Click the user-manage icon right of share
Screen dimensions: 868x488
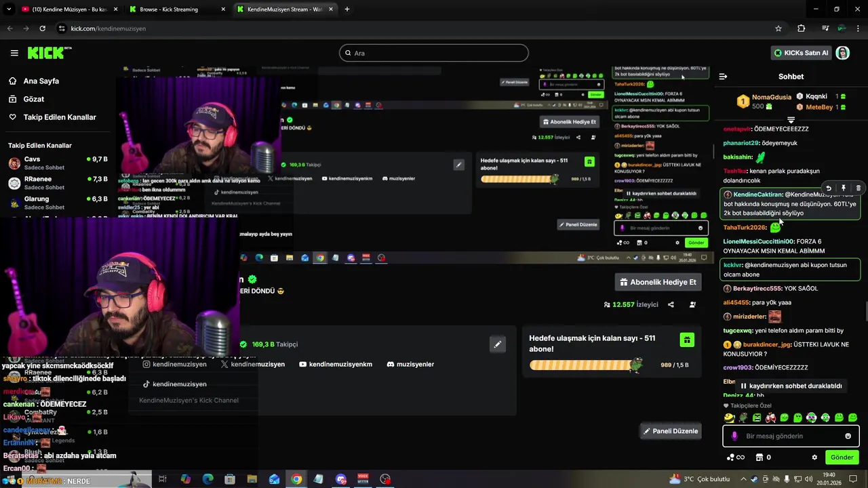(692, 304)
